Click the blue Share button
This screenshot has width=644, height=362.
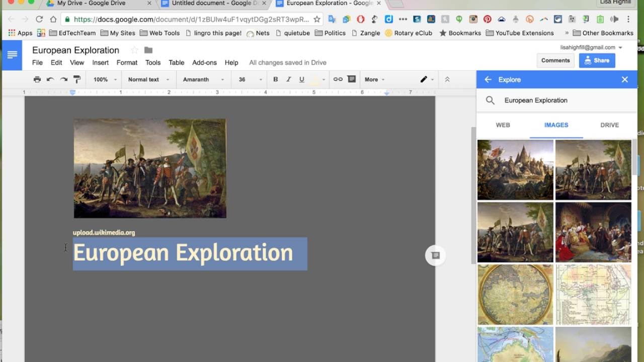click(597, 60)
